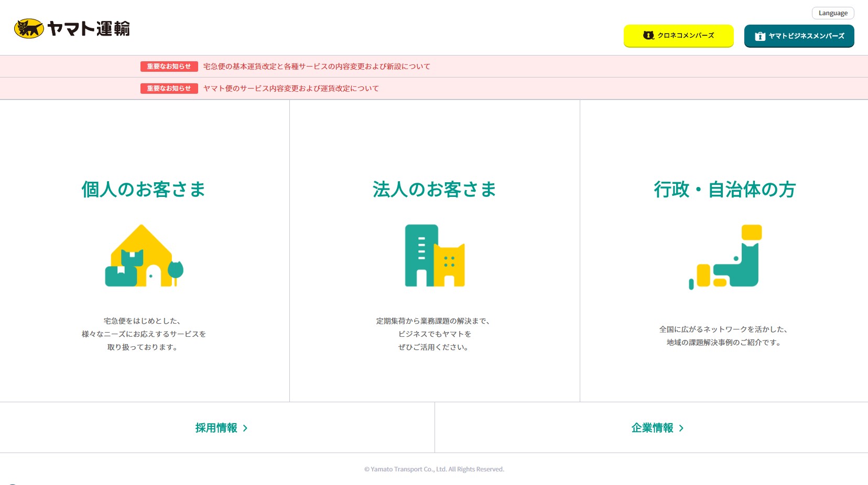The image size is (868, 485).
Task: Click chevron arrow next to 企業情報
Action: click(x=681, y=428)
